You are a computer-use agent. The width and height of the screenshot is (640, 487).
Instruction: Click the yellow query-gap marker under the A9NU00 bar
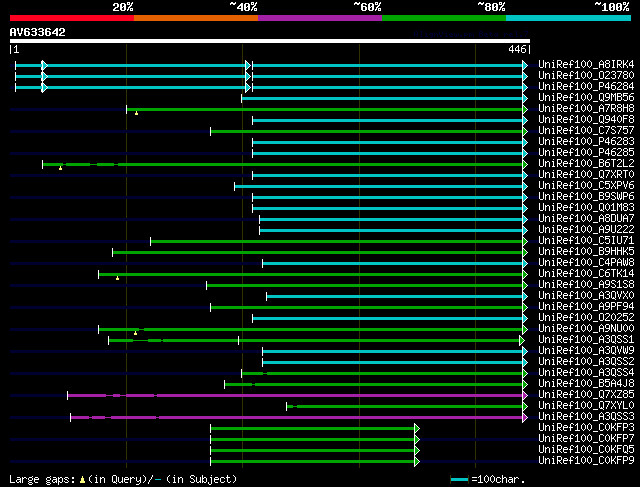[136, 333]
